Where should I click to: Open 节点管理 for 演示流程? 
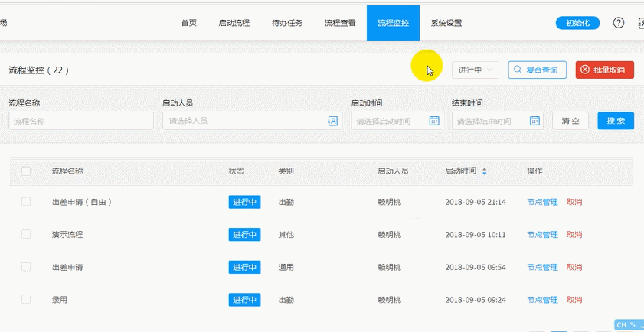click(543, 235)
